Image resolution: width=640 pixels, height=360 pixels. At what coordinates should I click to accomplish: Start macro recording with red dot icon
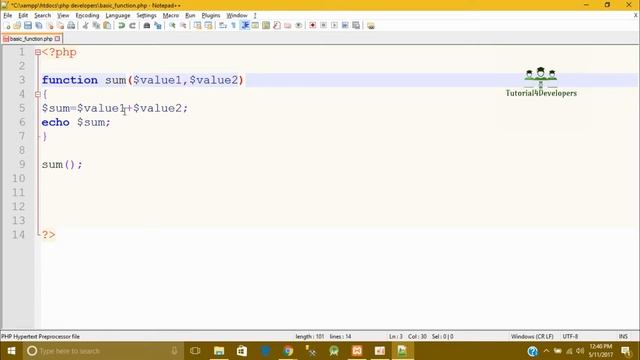coord(313,26)
